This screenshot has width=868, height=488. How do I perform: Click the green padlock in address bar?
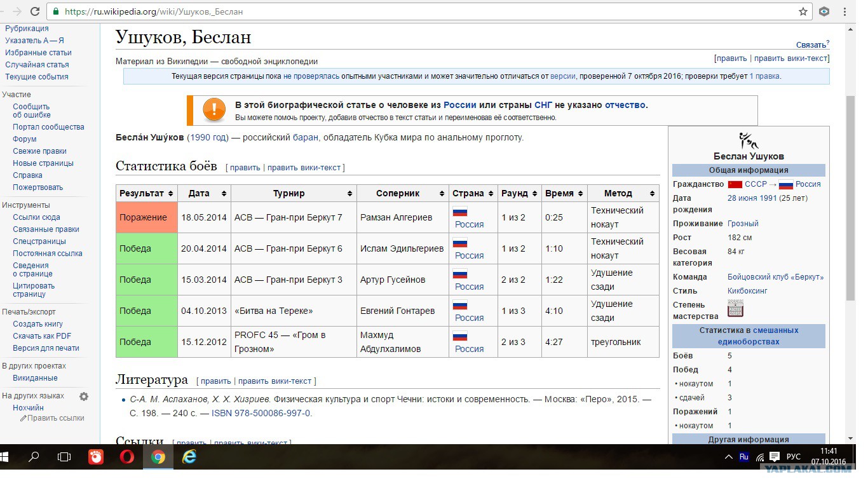[57, 11]
